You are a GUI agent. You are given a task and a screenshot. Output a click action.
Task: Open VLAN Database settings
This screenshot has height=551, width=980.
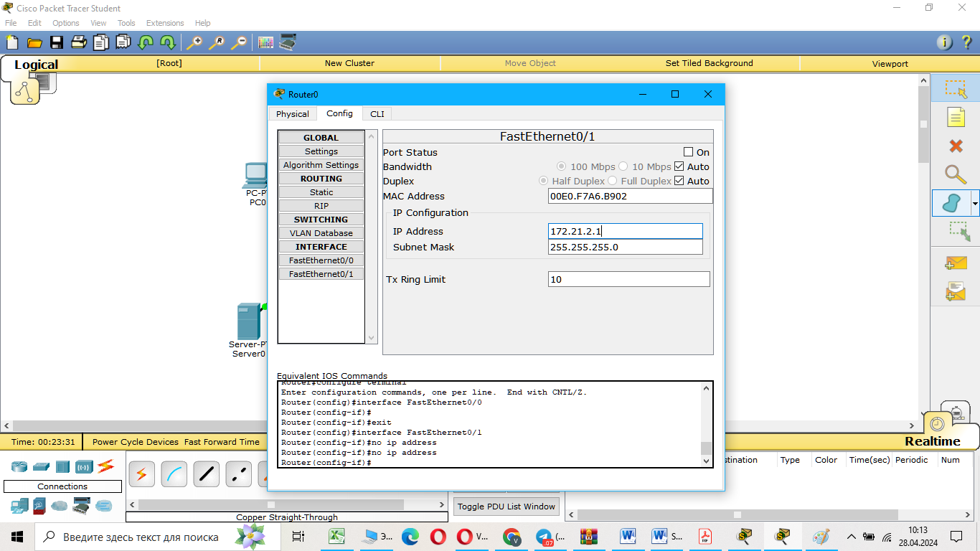[x=321, y=233]
